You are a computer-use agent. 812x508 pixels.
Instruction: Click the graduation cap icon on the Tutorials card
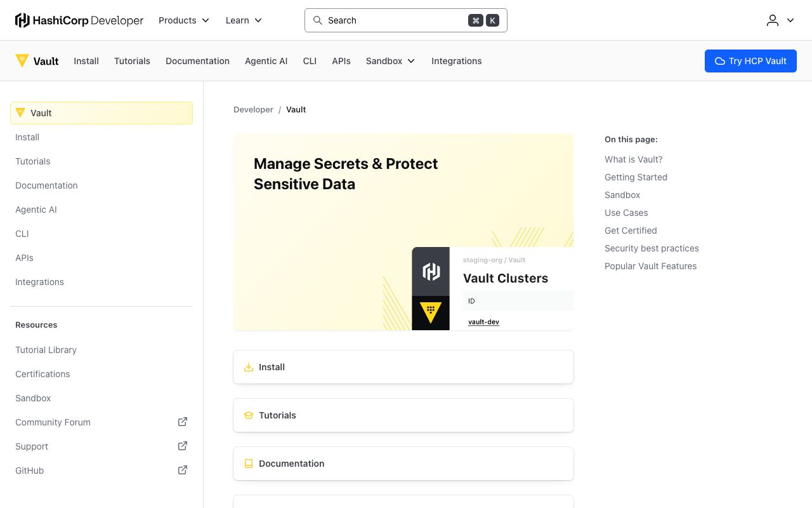[x=249, y=415]
